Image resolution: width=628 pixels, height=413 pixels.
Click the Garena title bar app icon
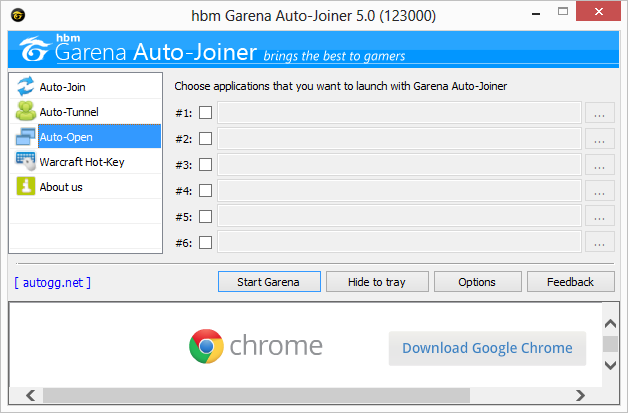(x=18, y=16)
